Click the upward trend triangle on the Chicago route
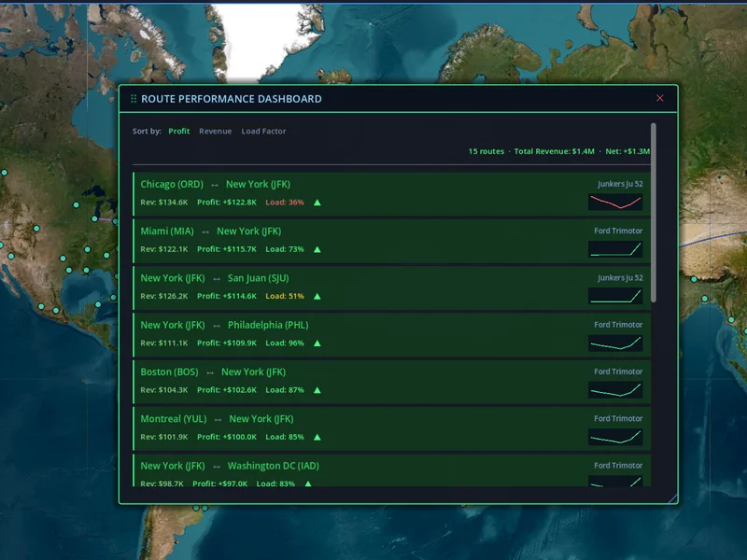This screenshot has width=747, height=560. pos(317,202)
